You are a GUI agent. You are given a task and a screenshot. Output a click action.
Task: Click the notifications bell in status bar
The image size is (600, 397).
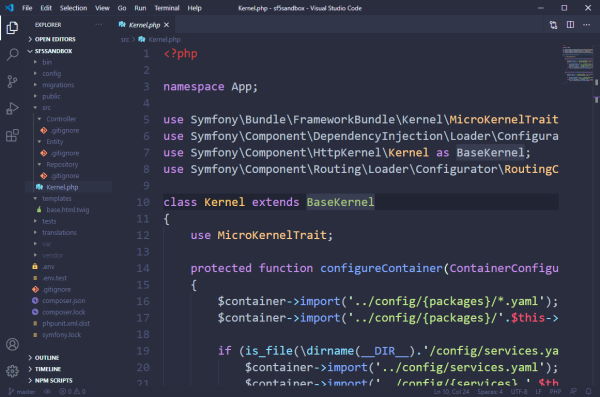pyautogui.click(x=589, y=392)
